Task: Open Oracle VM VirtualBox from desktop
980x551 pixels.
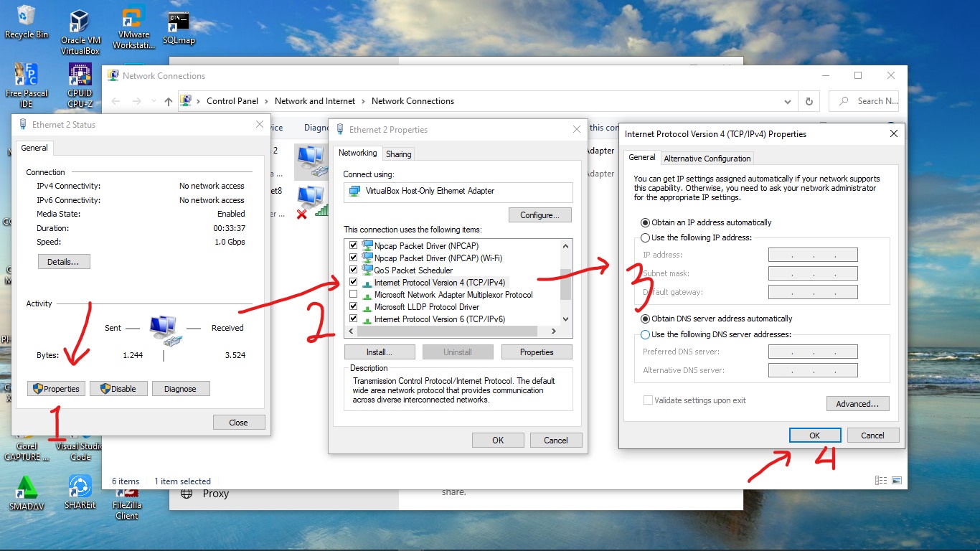Action: click(x=80, y=22)
